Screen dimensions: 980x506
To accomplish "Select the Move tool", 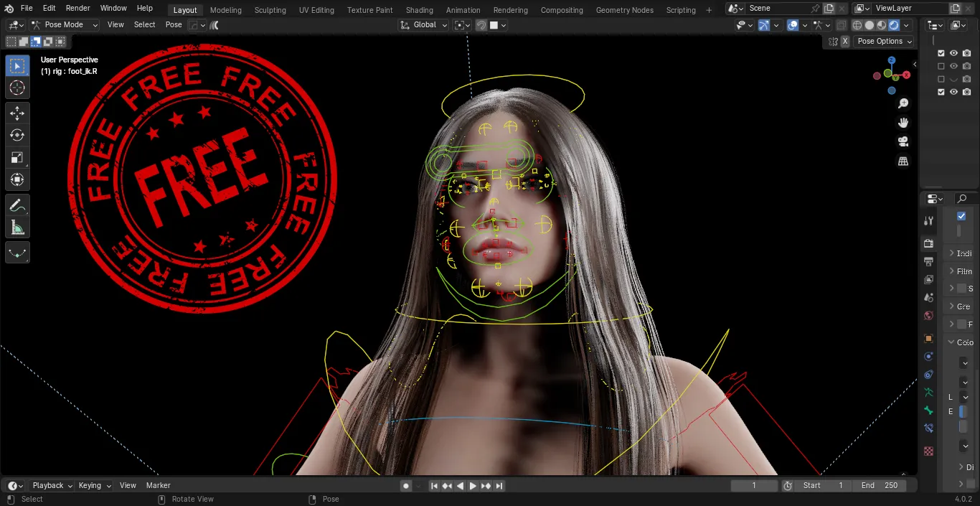I will point(18,113).
